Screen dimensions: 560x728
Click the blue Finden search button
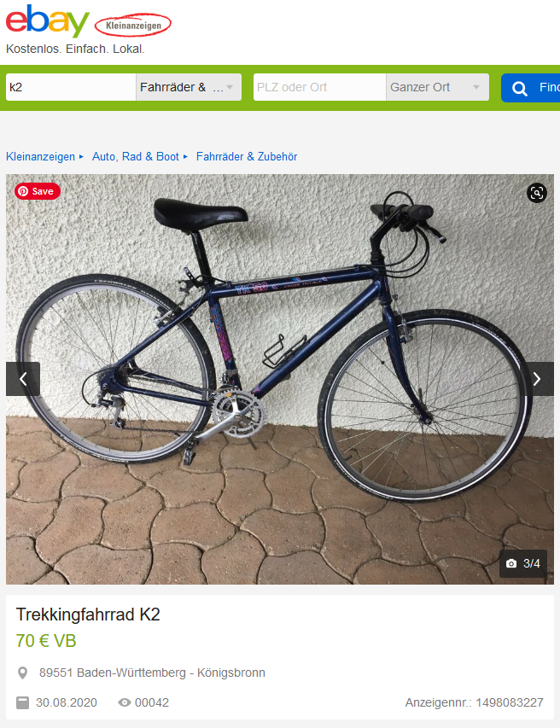(530, 88)
